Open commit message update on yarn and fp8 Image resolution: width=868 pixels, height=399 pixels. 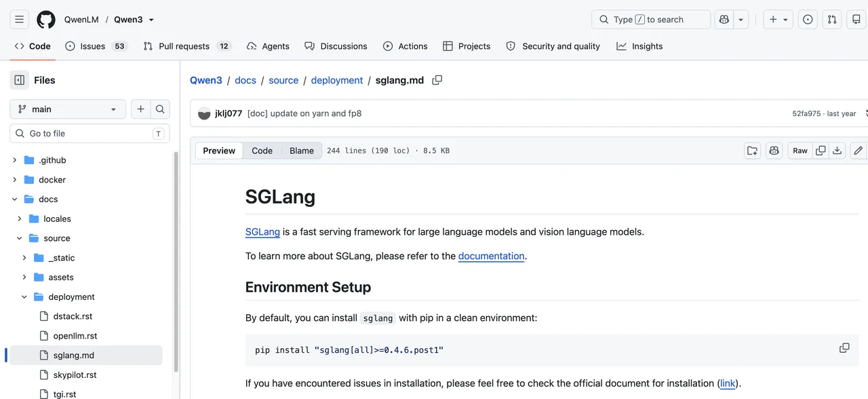(x=304, y=113)
